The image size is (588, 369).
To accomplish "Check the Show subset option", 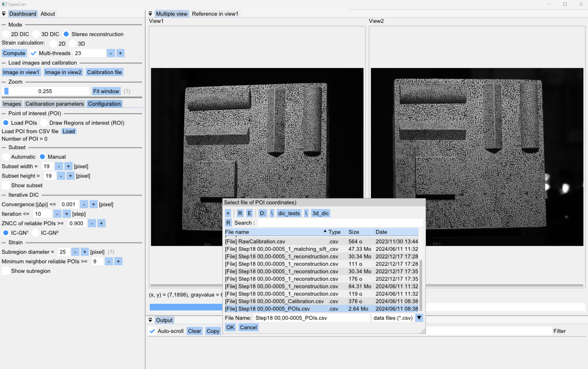I will (x=6, y=185).
